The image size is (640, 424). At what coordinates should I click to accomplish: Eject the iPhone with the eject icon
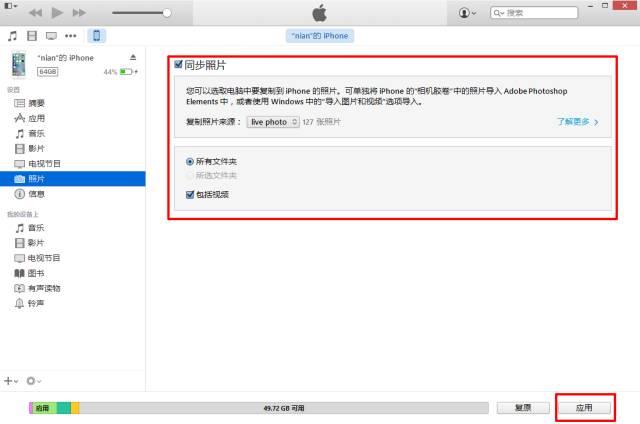pos(133,57)
